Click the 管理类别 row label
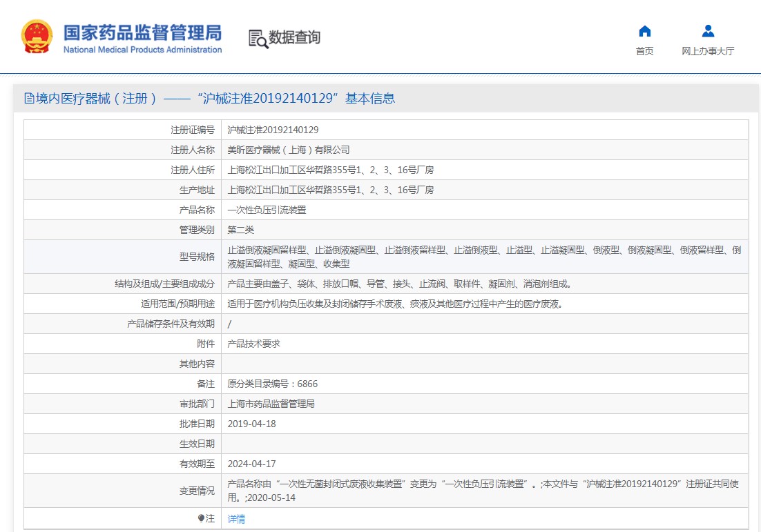The image size is (761, 532). pyautogui.click(x=197, y=230)
